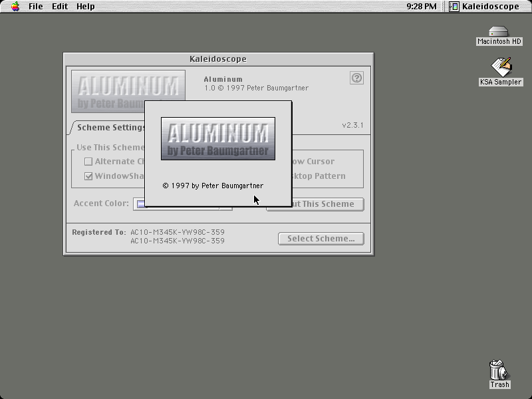
Task: Open the Edit menu
Action: pyautogui.click(x=60, y=7)
